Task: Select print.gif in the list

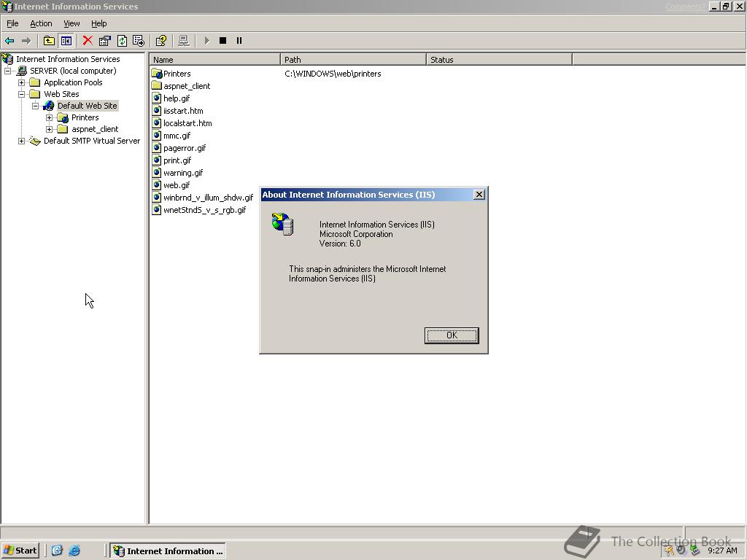Action: 177,160
